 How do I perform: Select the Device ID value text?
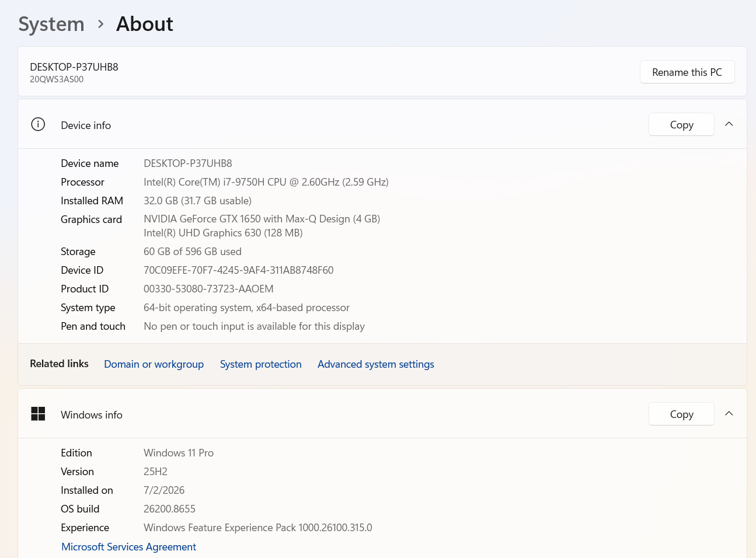pos(238,270)
